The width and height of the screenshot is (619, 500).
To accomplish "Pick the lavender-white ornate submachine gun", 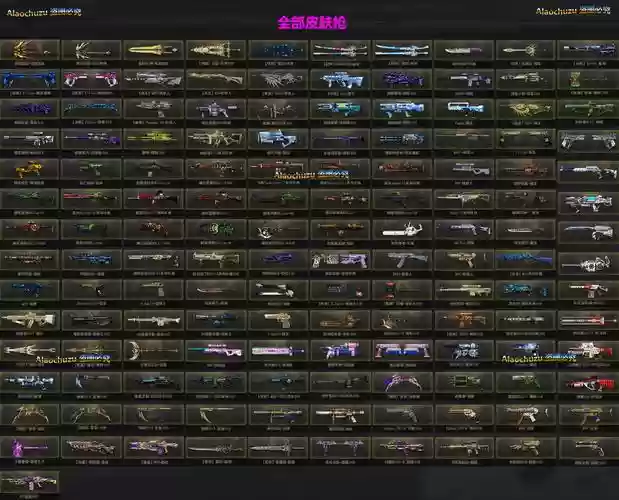I will point(340,259).
